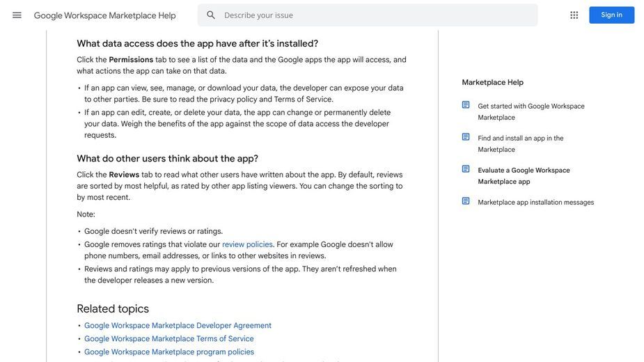Click heading What do other users think about the app
Viewport: 644px width, 362px height.
coord(168,159)
